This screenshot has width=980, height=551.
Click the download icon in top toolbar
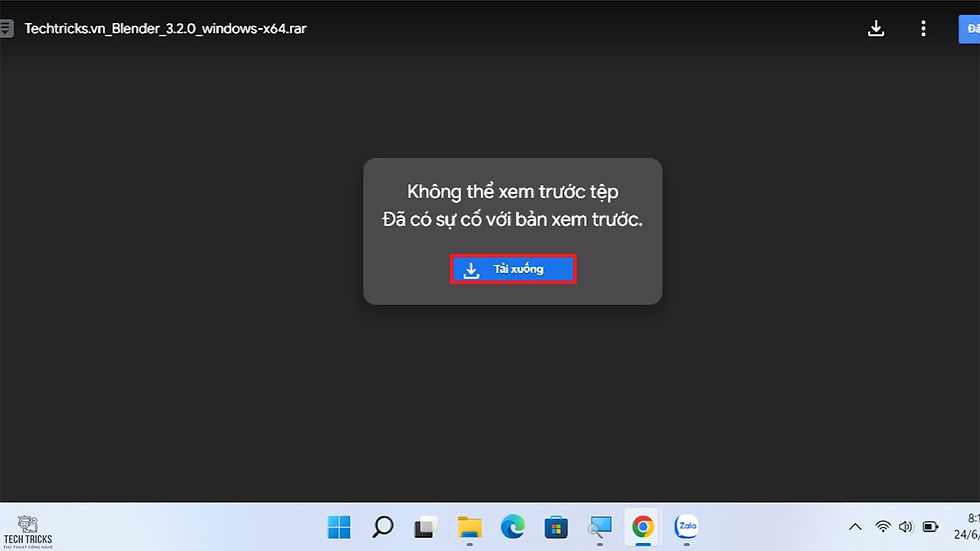[876, 28]
